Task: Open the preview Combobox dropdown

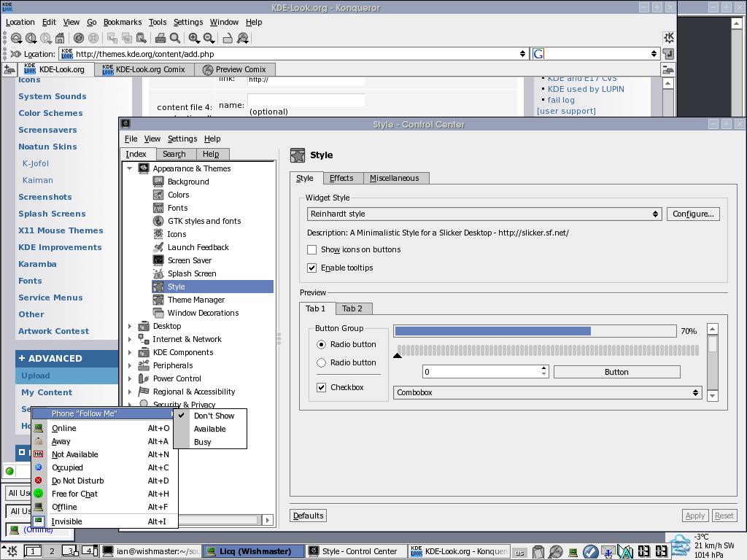Action: tap(547, 392)
